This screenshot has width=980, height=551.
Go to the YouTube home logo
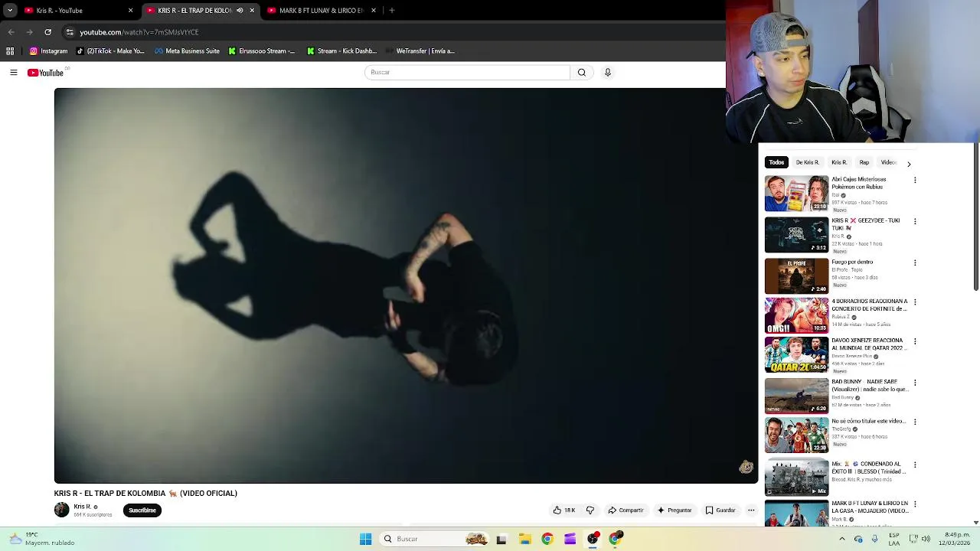click(45, 73)
